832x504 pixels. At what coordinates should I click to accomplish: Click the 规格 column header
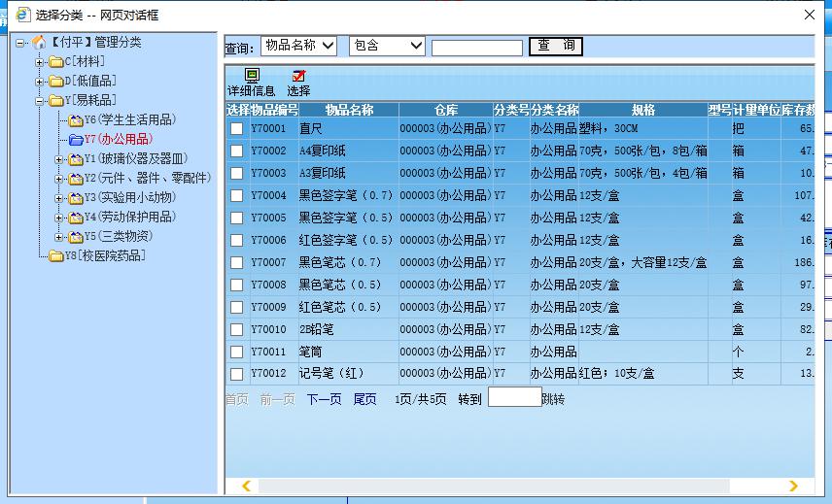coord(643,110)
